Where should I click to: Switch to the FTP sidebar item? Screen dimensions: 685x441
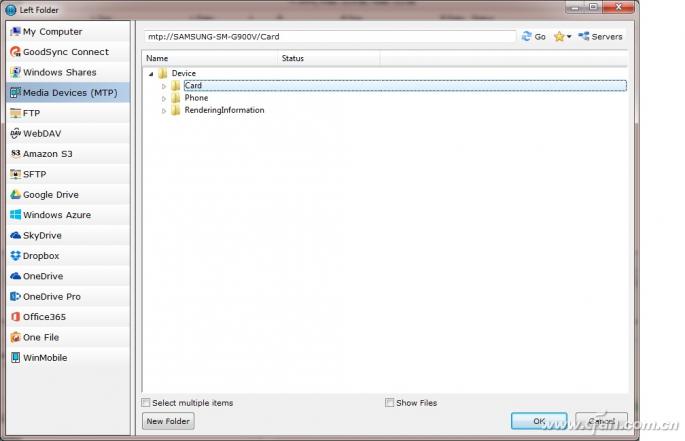coord(68,113)
